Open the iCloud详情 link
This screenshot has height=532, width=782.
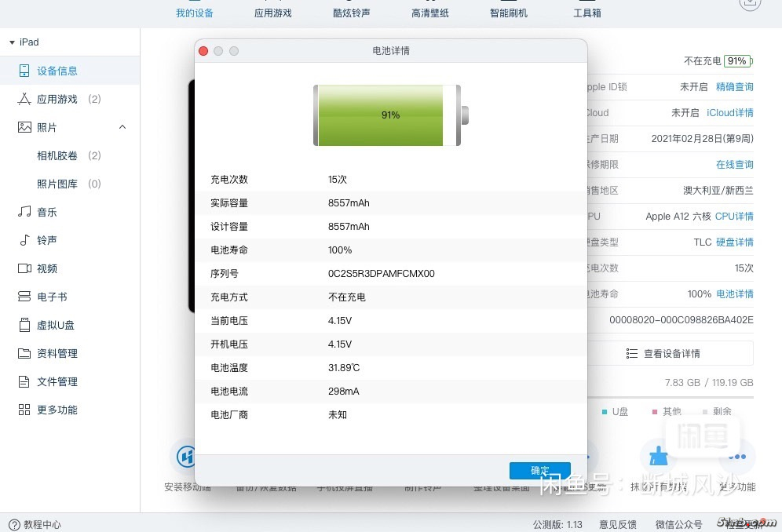[729, 112]
